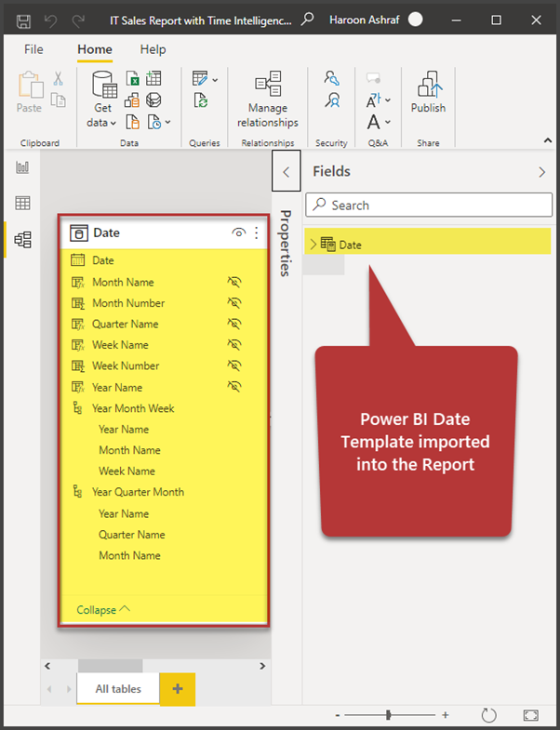Publish the report
Image resolution: width=560 pixels, height=730 pixels.
pyautogui.click(x=428, y=92)
